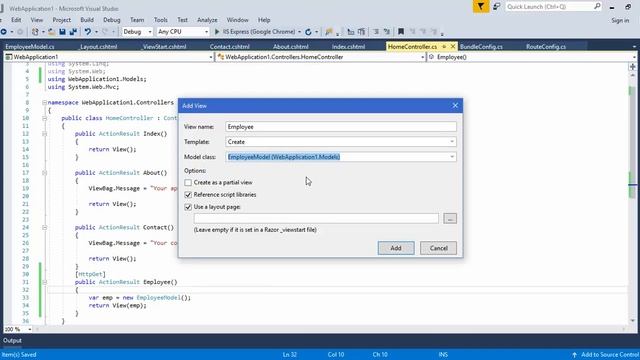640x360 pixels.
Task: Click the Save toolbar icon
Action: [x=62, y=31]
